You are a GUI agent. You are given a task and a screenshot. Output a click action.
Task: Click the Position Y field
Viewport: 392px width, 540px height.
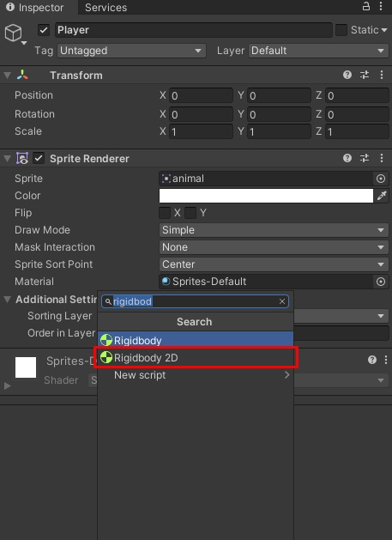pos(279,95)
